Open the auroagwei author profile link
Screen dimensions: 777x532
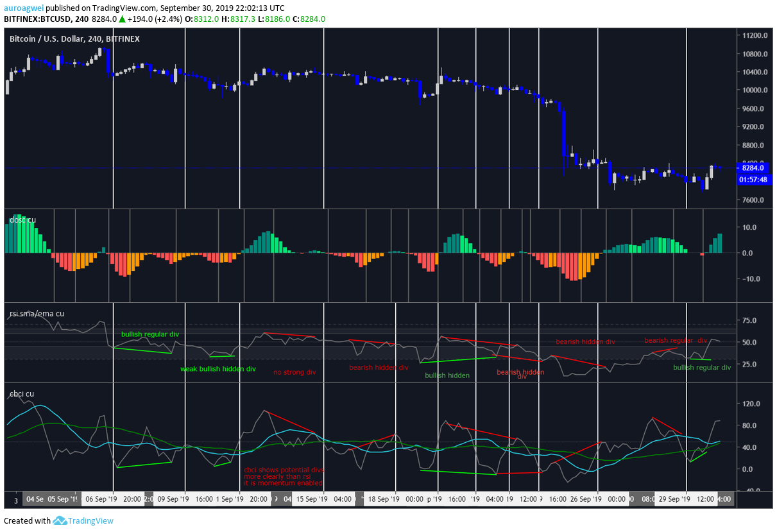tap(24, 8)
